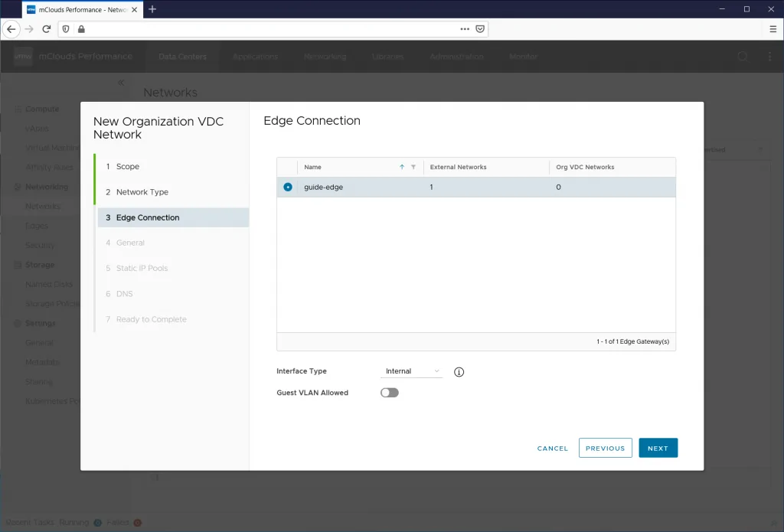Click Sharing in the sidebar

coord(39,381)
